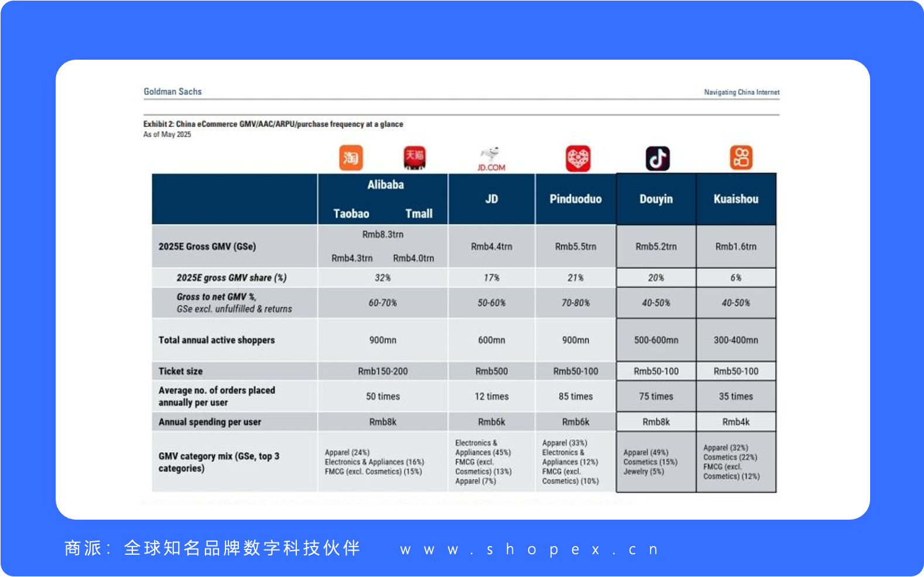This screenshot has height=577, width=924.
Task: Click the Rmb150-200 ticket size cell
Action: pyautogui.click(x=383, y=371)
